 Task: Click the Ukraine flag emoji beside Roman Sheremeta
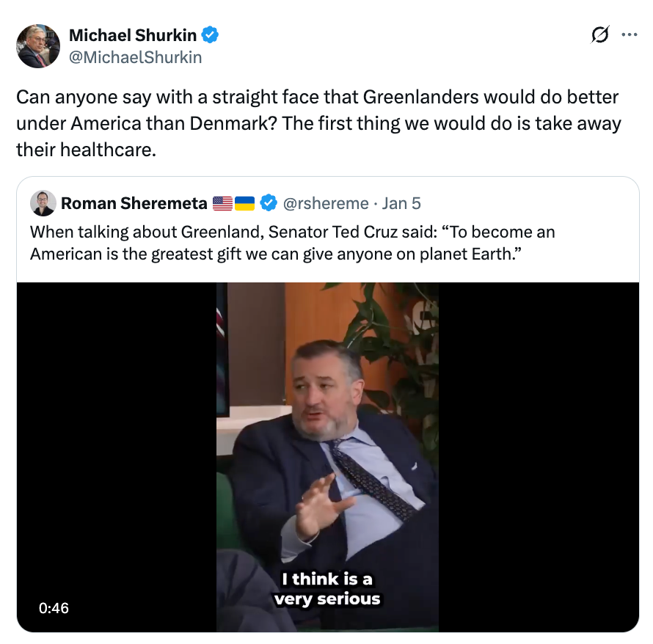tap(244, 204)
